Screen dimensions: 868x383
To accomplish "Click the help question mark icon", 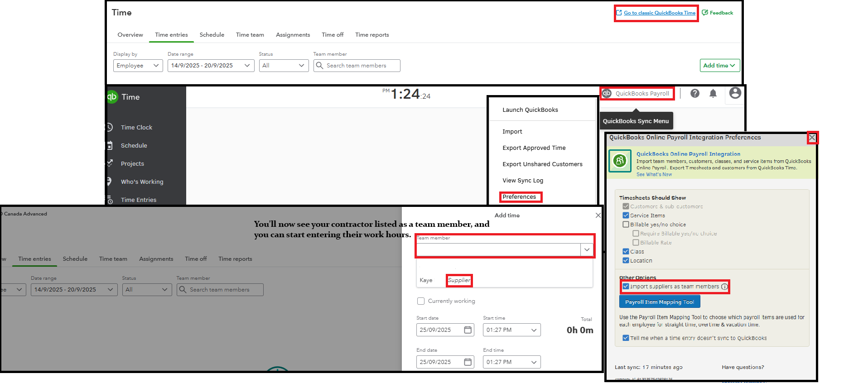I will pyautogui.click(x=694, y=93).
